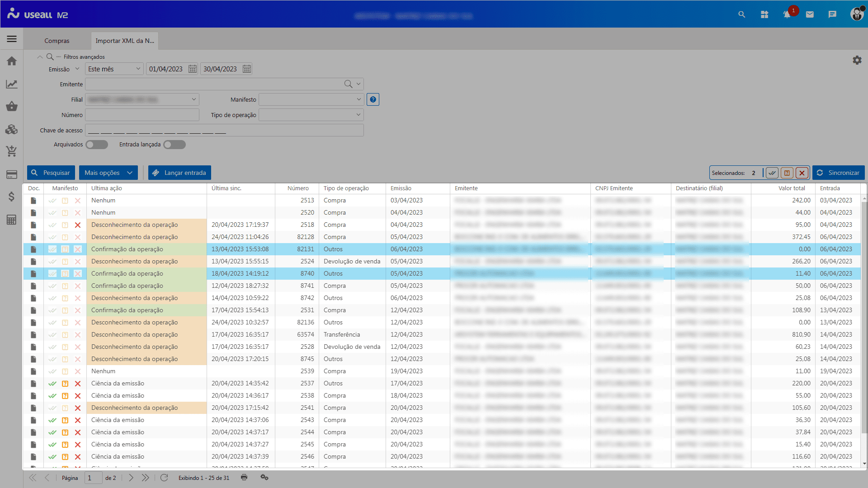Click the home icon in sidebar
The height and width of the screenshot is (488, 868).
pos(12,61)
